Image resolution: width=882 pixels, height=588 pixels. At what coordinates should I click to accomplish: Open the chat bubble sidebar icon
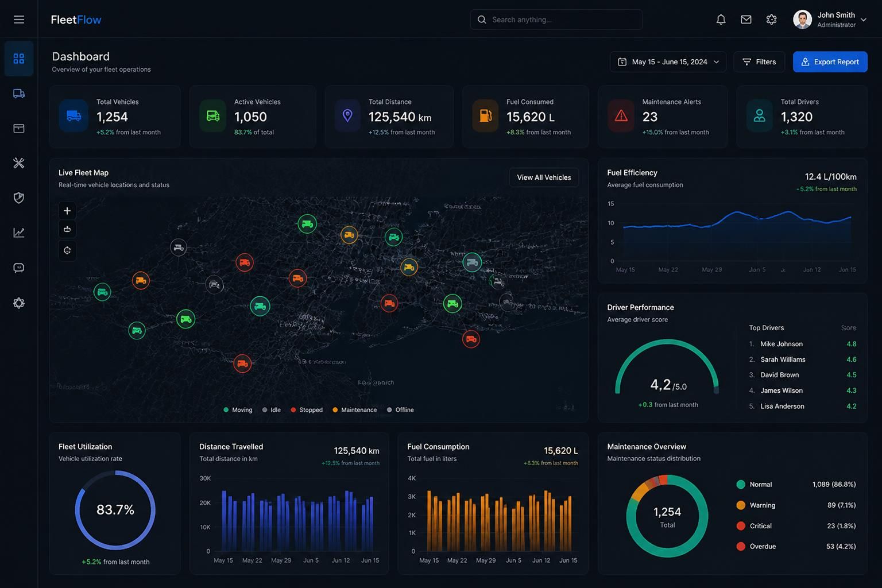tap(19, 268)
